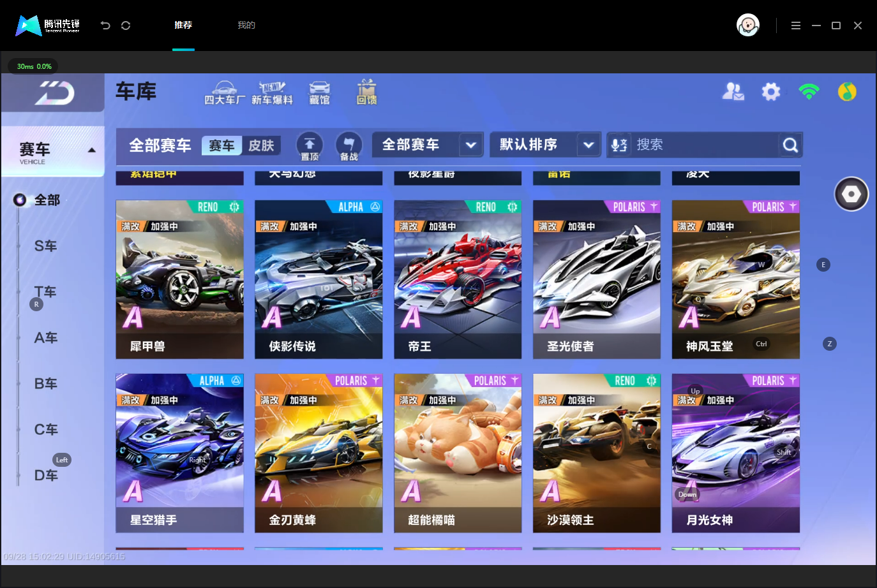Open the 藏馆 collection icon
The image size is (877, 588).
pos(320,93)
